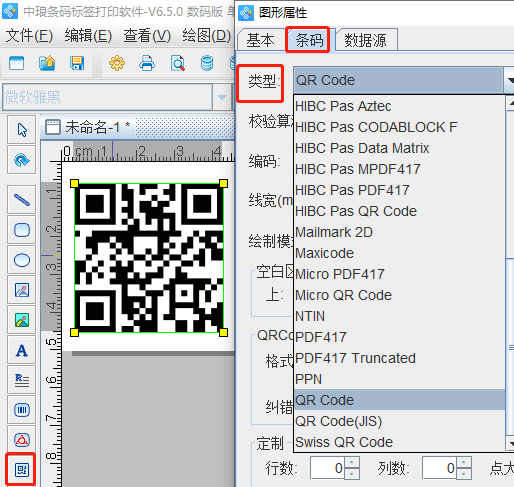Decrease 列数 with down stepper arrow
This screenshot has width=514, height=487.
464,474
